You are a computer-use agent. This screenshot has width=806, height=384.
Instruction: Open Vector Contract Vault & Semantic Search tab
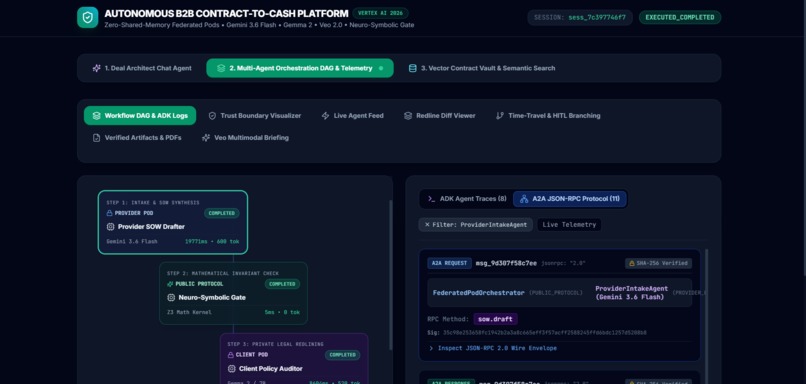point(482,68)
